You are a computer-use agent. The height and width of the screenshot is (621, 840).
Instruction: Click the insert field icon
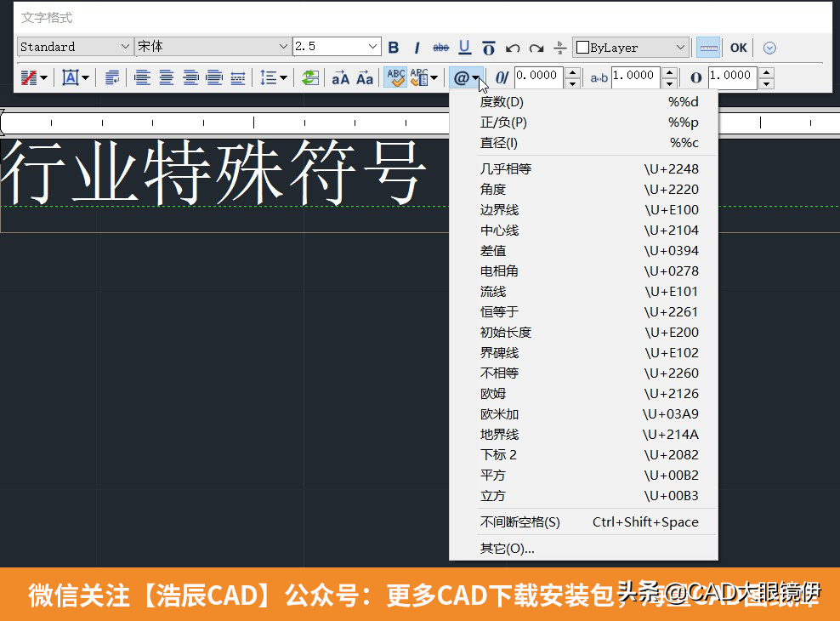pos(310,77)
